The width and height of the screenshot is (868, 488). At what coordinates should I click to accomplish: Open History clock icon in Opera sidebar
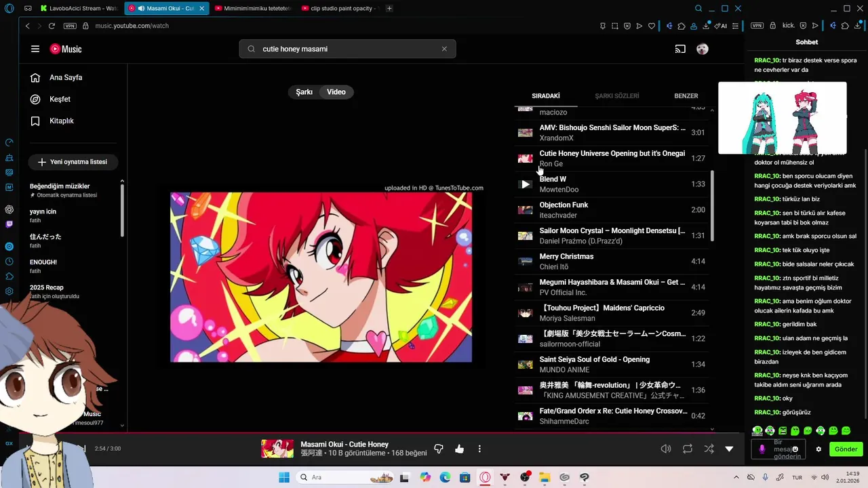[x=9, y=262]
